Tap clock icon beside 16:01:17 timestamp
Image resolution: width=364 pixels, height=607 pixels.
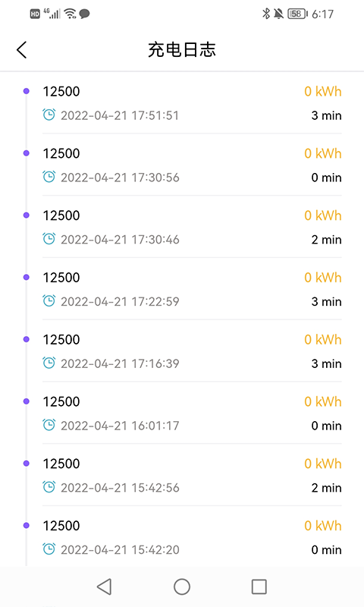[x=49, y=425]
